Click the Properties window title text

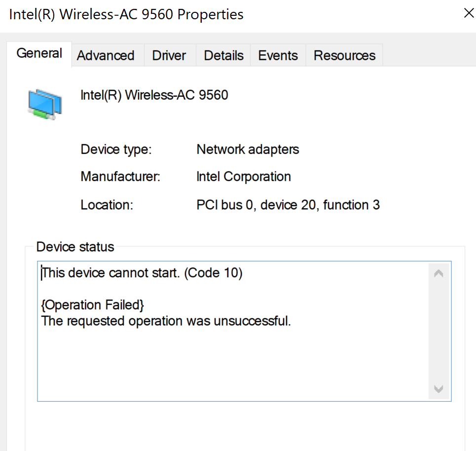point(126,14)
